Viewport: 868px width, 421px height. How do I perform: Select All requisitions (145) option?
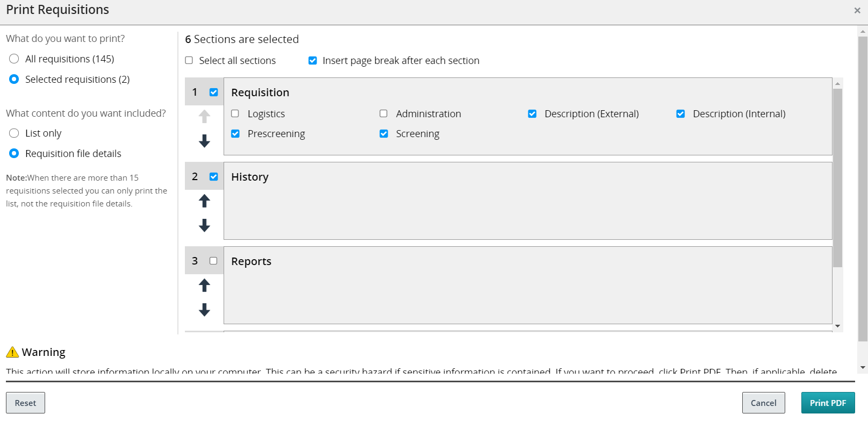click(15, 59)
